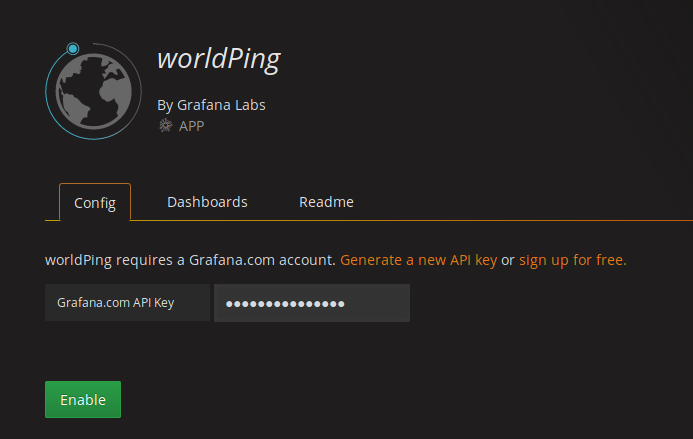693x439 pixels.
Task: Click the APP plugin type icon
Action: pyautogui.click(x=165, y=126)
